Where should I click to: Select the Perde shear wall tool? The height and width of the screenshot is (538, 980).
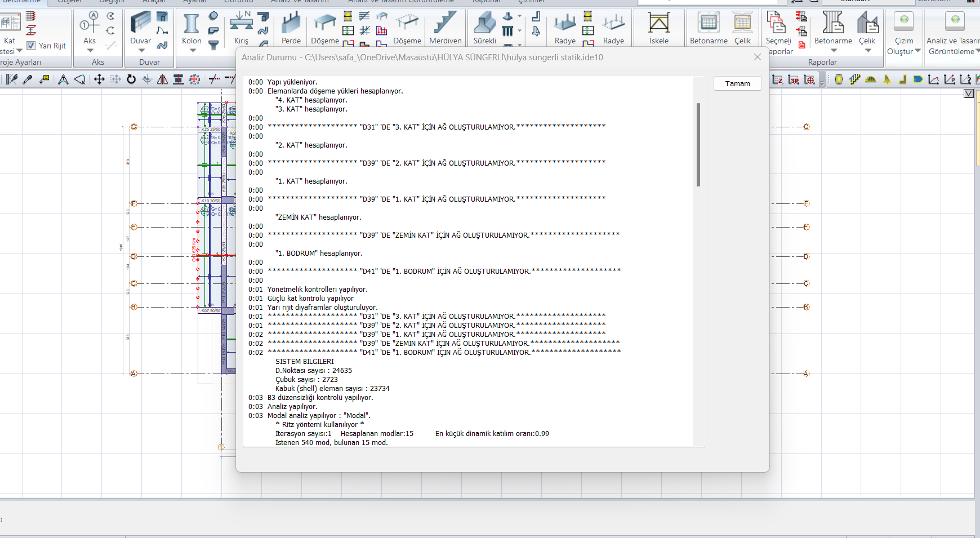(x=291, y=27)
